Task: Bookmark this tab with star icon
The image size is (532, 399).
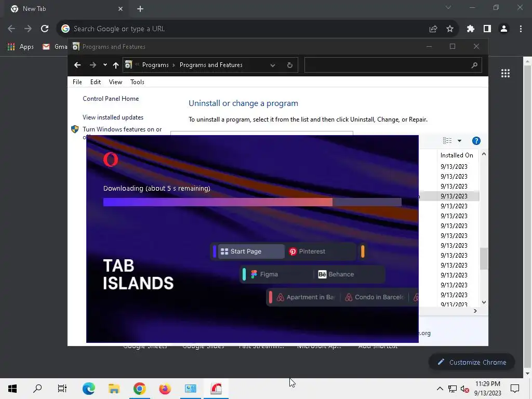Action: 450,29
